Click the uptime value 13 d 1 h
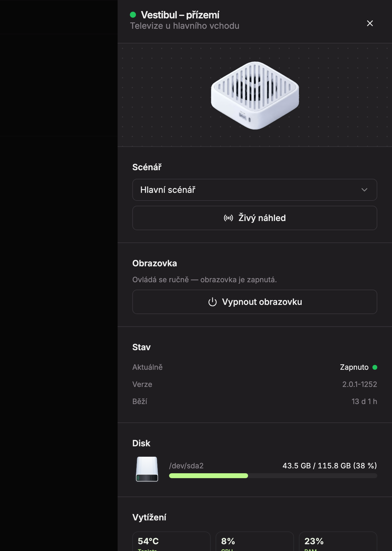392x551 pixels. coord(364,401)
